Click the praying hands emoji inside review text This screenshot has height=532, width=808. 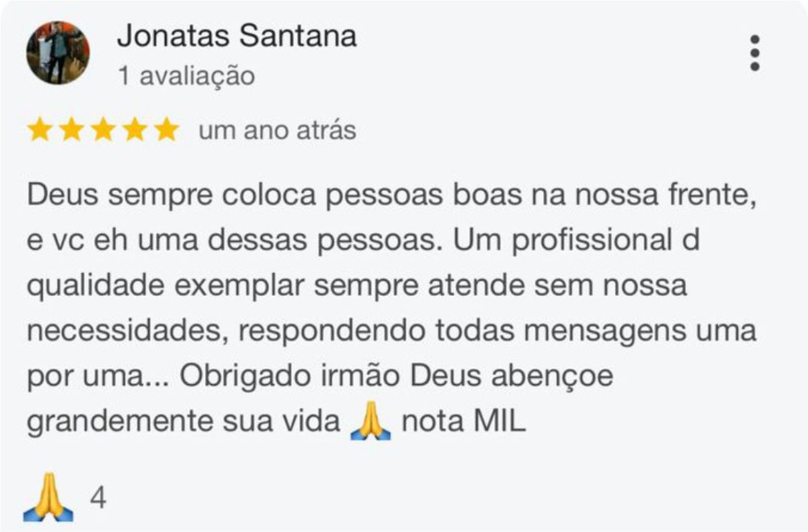371,422
